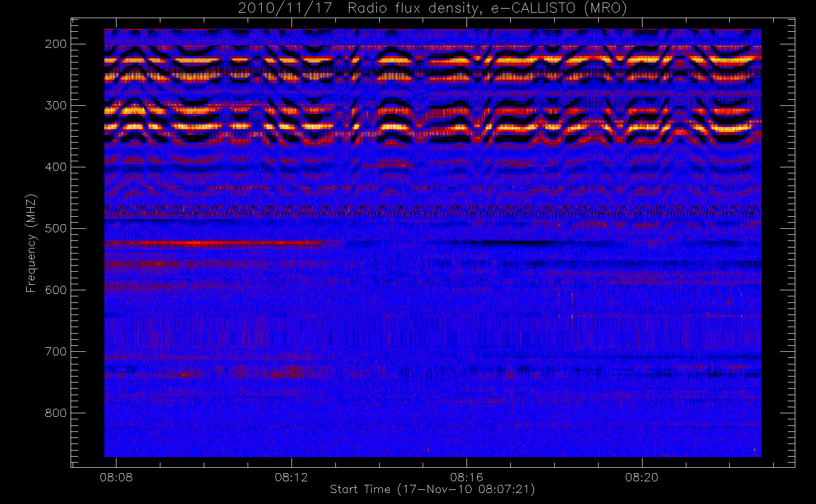The width and height of the screenshot is (816, 504).
Task: Click the 700 frequency tick label
Action: click(56, 351)
